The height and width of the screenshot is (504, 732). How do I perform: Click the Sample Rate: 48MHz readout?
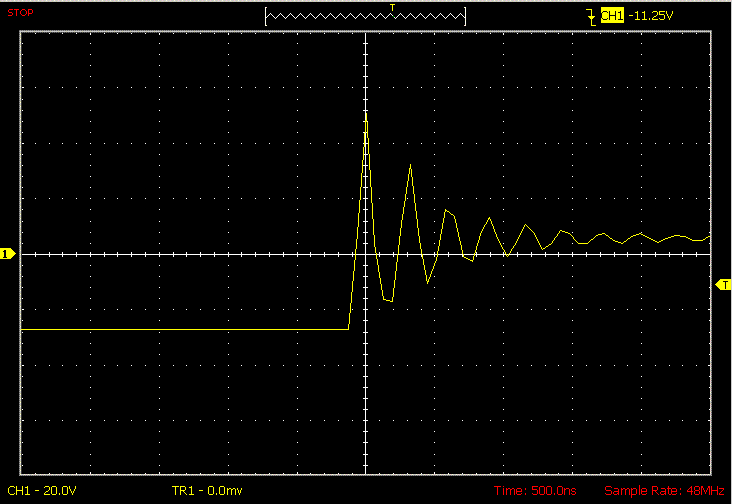(x=664, y=490)
